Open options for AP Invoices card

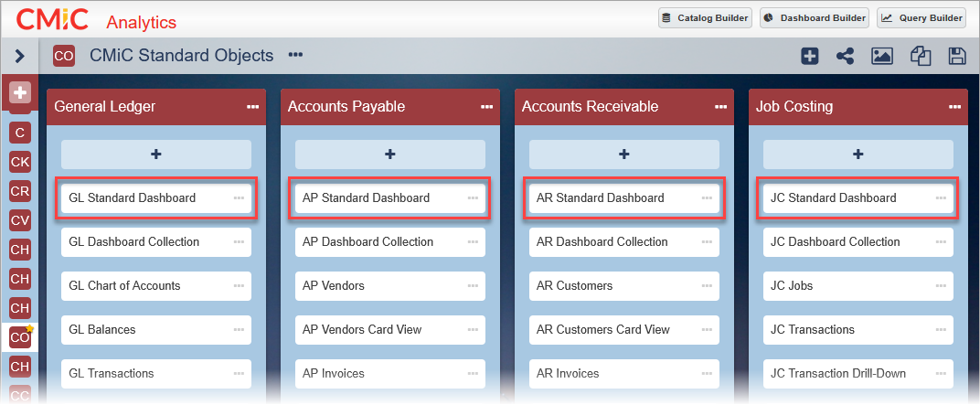pyautogui.click(x=473, y=373)
